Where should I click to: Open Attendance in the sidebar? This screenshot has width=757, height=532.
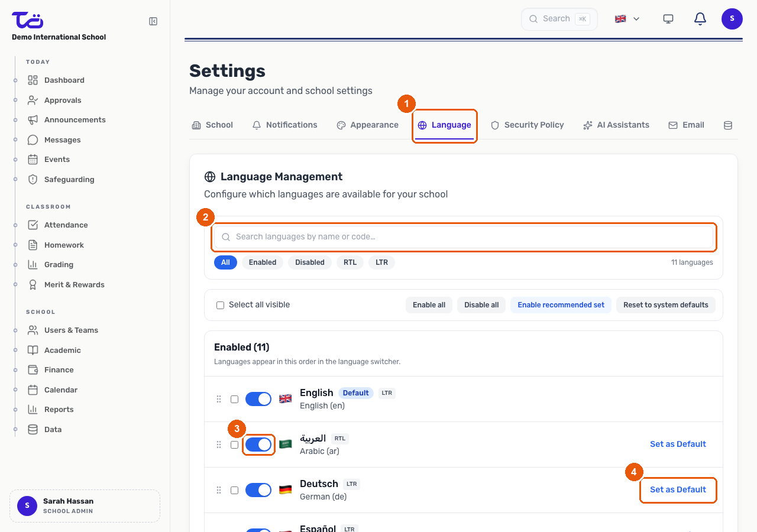click(x=58, y=225)
